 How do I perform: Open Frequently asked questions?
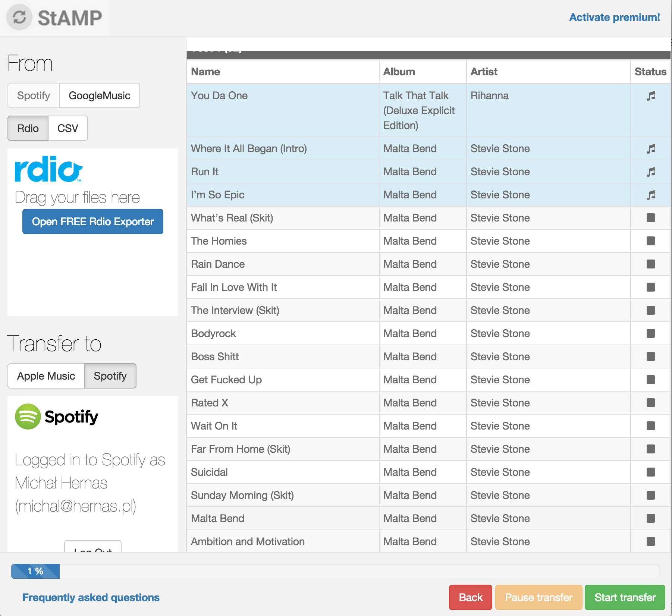pyautogui.click(x=91, y=597)
